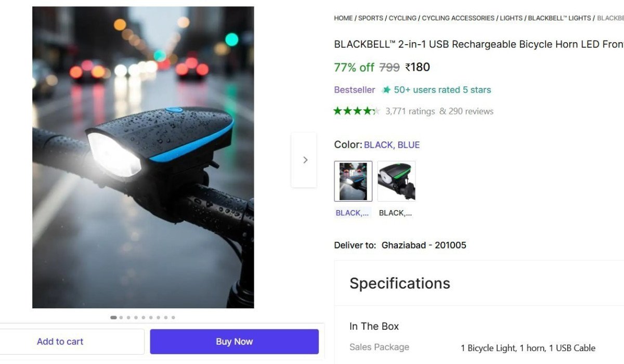Select the second carousel dot indicator
624x364 pixels.
click(121, 317)
